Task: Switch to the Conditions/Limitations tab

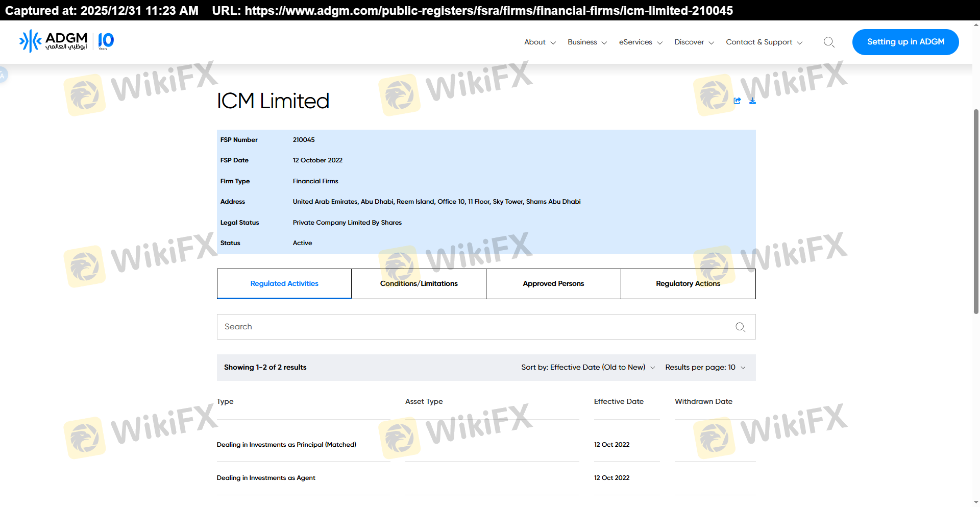Action: [419, 283]
